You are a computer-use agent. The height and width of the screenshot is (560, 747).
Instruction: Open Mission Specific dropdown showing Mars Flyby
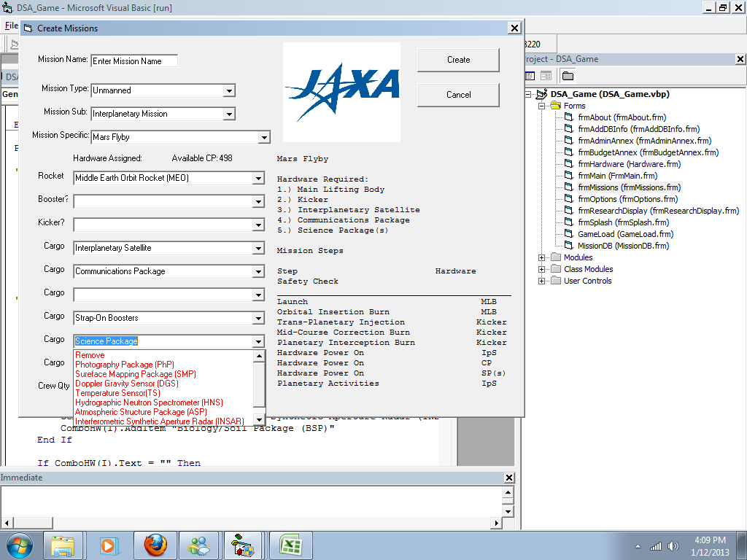click(x=264, y=137)
